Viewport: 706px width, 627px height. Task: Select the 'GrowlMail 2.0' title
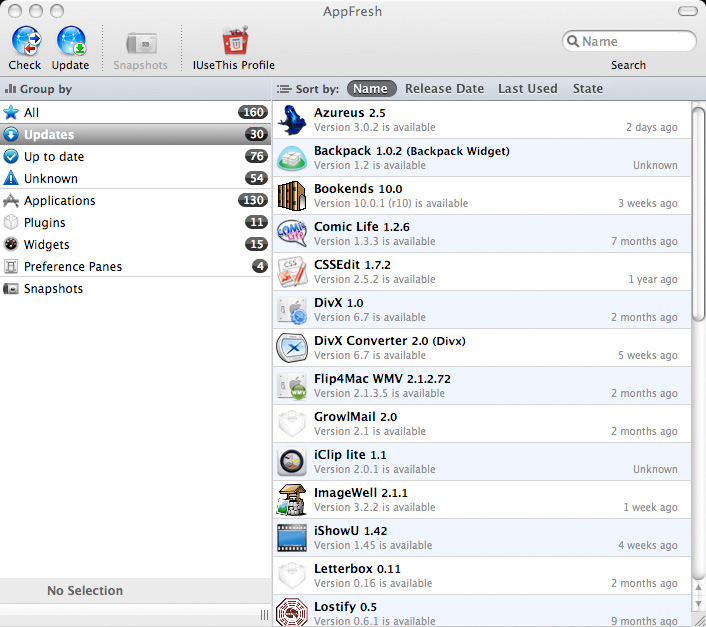pyautogui.click(x=356, y=417)
